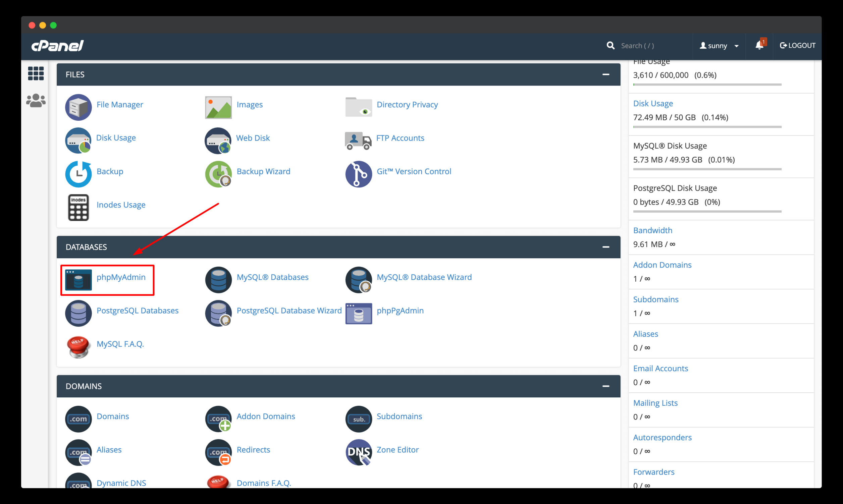Open the Inodes Usage calculator icon

click(78, 207)
